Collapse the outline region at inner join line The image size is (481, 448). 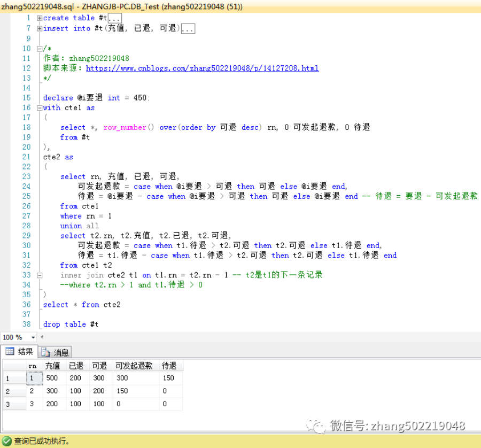point(40,275)
